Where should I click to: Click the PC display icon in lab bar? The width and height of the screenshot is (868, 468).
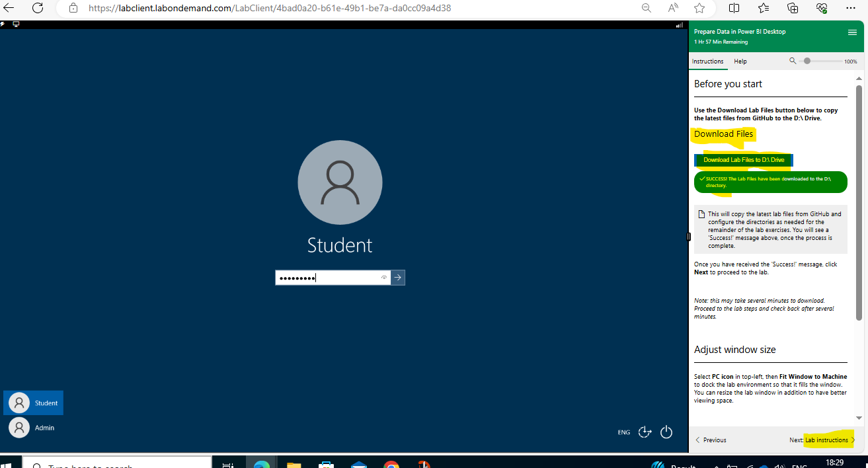click(16, 24)
